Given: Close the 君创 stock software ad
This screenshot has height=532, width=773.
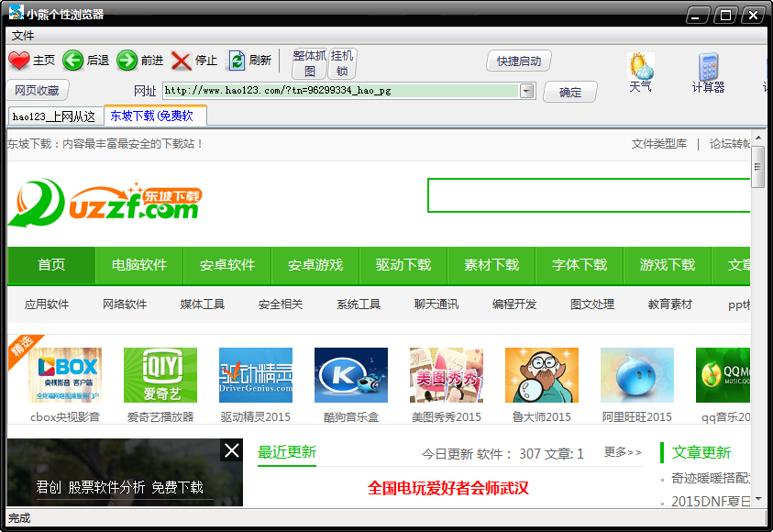Looking at the screenshot, I should pos(232,450).
